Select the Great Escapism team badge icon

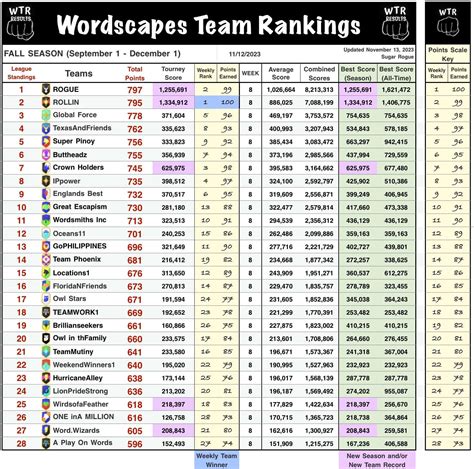(x=46, y=207)
